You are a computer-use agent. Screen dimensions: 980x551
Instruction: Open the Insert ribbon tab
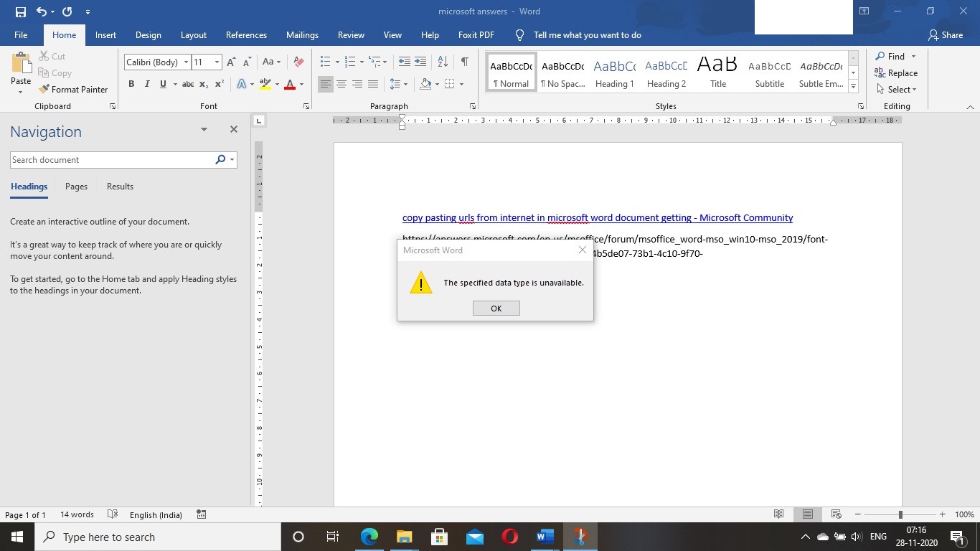(105, 35)
